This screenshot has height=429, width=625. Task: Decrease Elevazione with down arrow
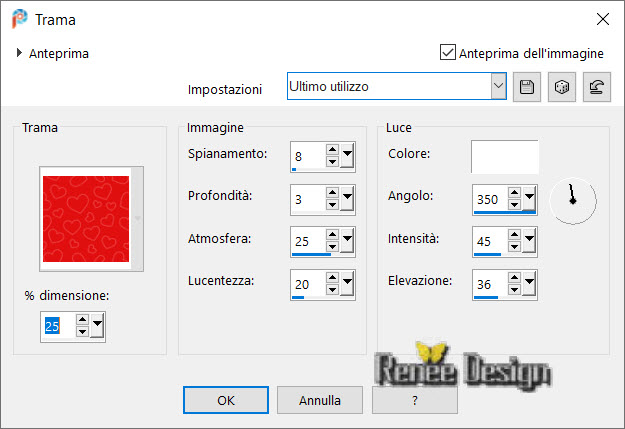(515, 290)
